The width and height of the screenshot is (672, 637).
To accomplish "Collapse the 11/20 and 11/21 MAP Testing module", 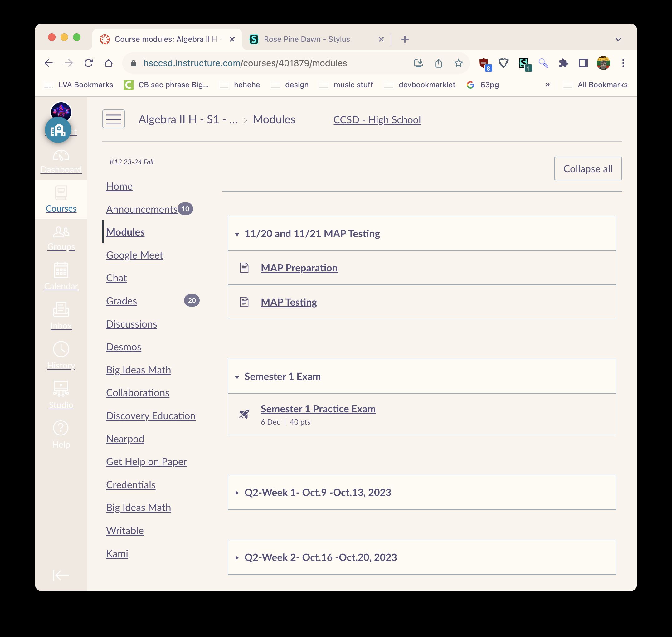I will (238, 233).
